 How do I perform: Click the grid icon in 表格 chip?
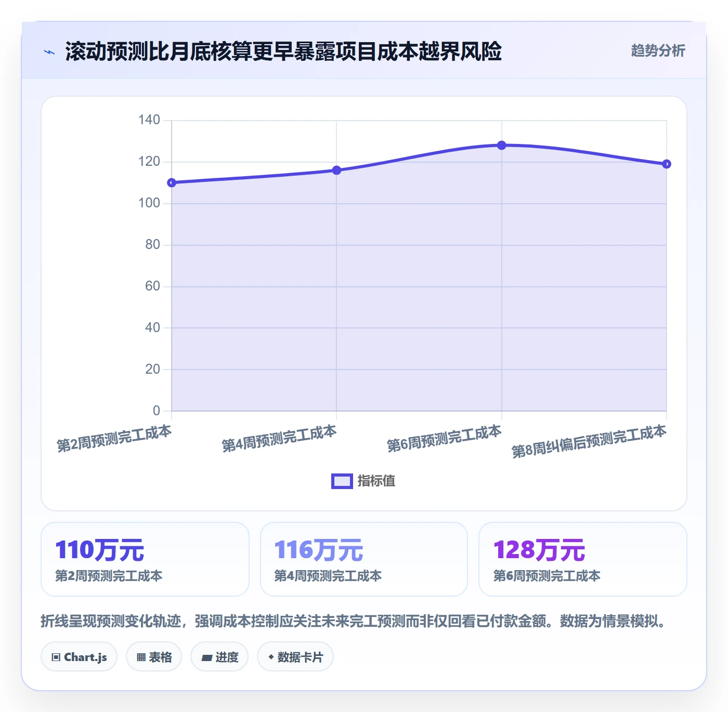point(141,657)
